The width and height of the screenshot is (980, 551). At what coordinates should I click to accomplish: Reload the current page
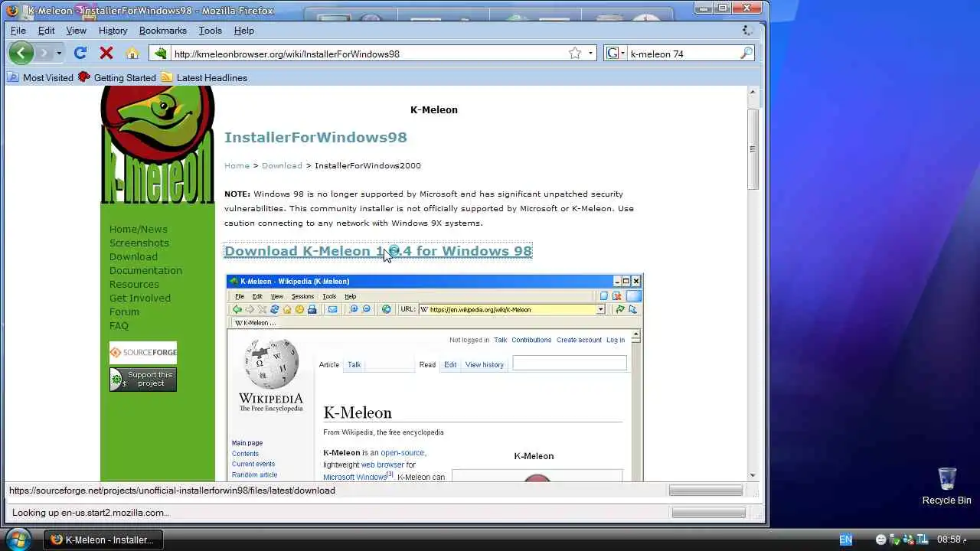click(80, 53)
